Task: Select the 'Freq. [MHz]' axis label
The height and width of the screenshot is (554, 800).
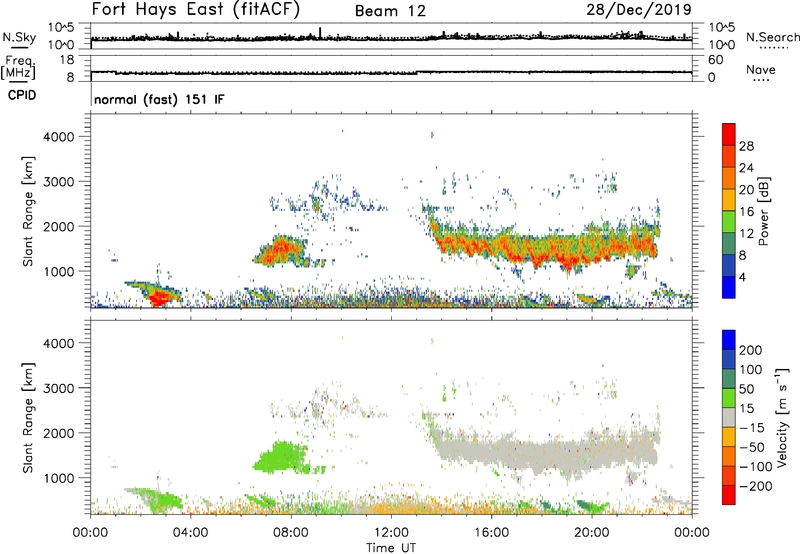Action: 18,68
